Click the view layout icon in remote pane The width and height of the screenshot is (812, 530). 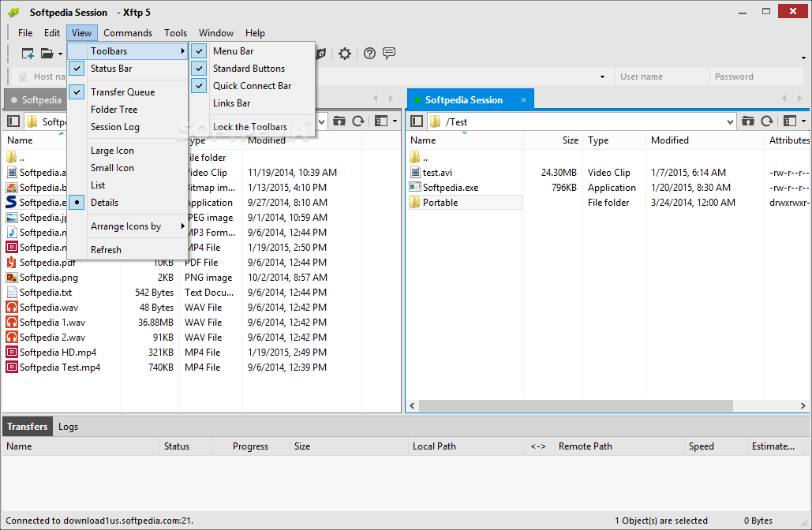click(x=790, y=121)
